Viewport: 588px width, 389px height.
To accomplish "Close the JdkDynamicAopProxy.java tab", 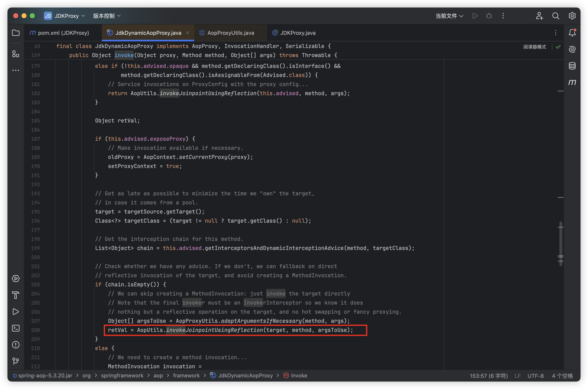I will 188,33.
